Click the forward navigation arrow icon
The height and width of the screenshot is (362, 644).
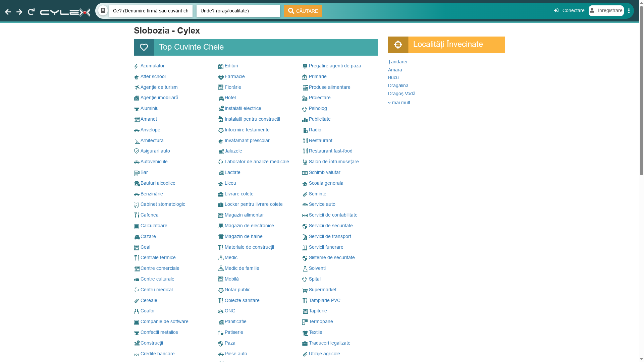tap(19, 12)
